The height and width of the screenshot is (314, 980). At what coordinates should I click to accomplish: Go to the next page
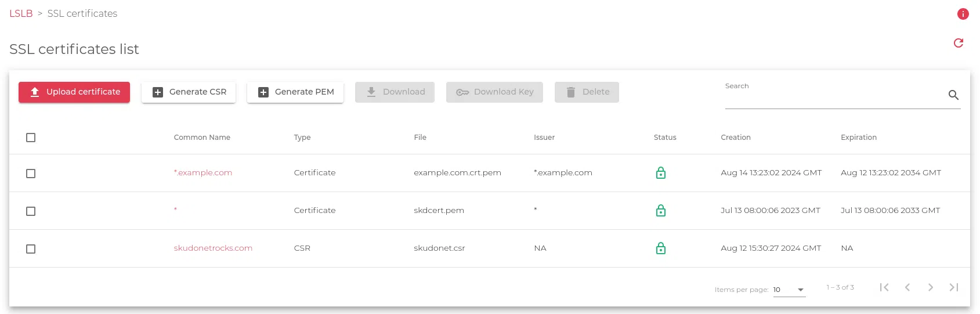[x=931, y=287]
